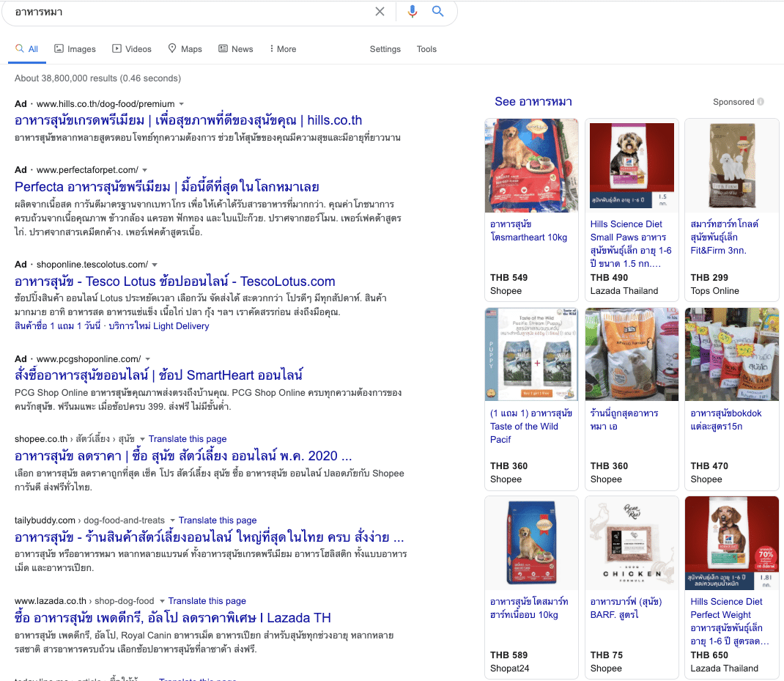This screenshot has height=681, width=784.
Task: Translate the shopee.co.th result page
Action: [x=188, y=439]
